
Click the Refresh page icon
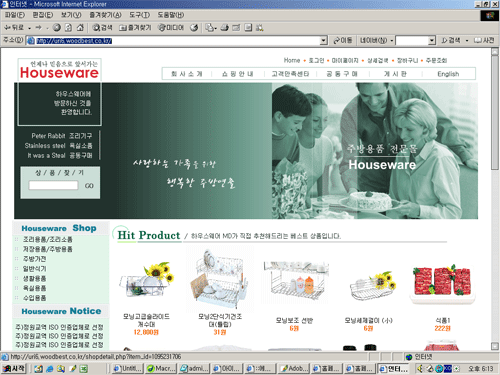coord(68,28)
